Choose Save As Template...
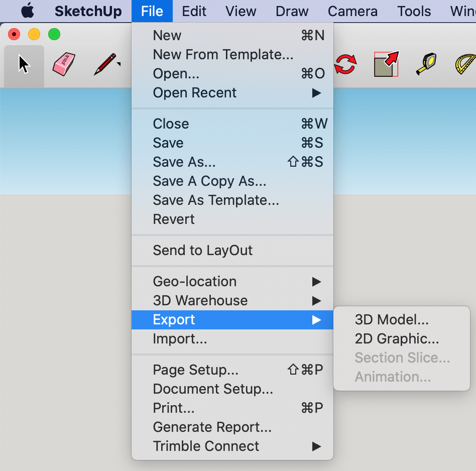 232,200
